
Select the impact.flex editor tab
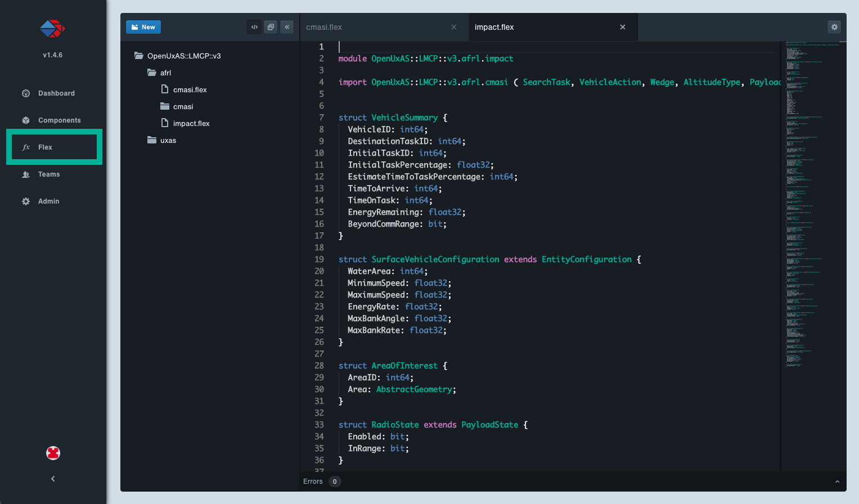pyautogui.click(x=494, y=27)
